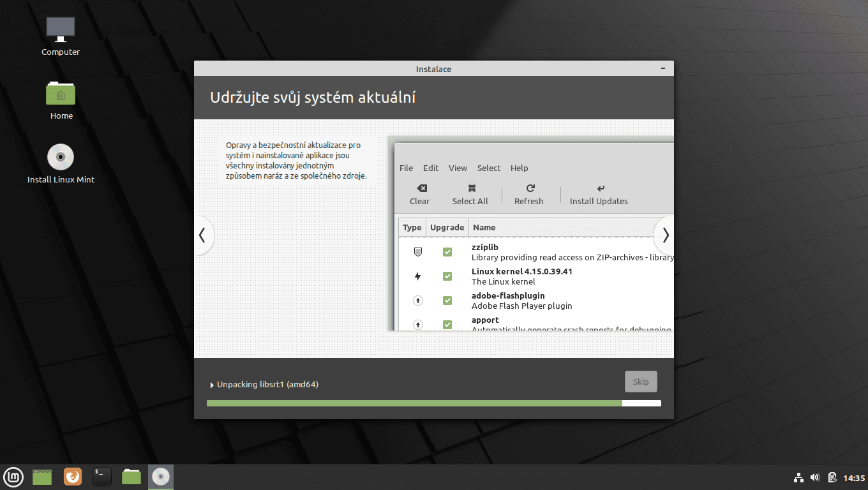Open the File menu
The width and height of the screenshot is (868, 490).
pyautogui.click(x=406, y=168)
